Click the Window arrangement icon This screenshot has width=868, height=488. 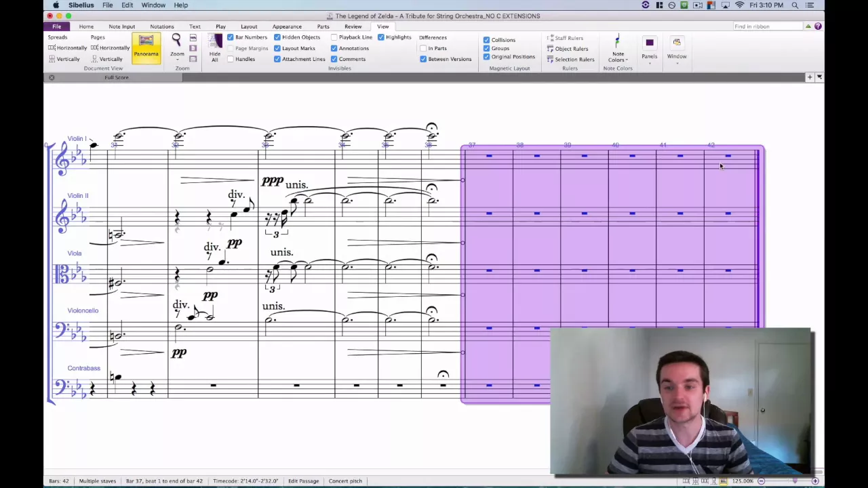[x=677, y=42]
